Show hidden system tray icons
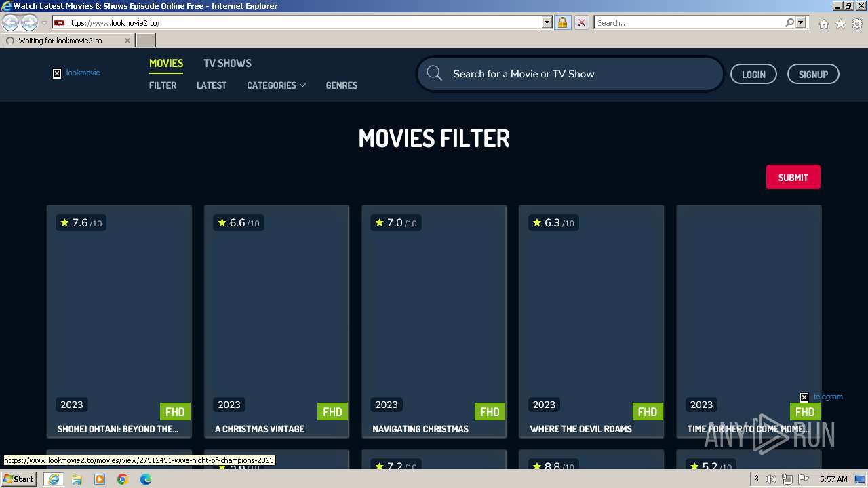 pyautogui.click(x=756, y=479)
